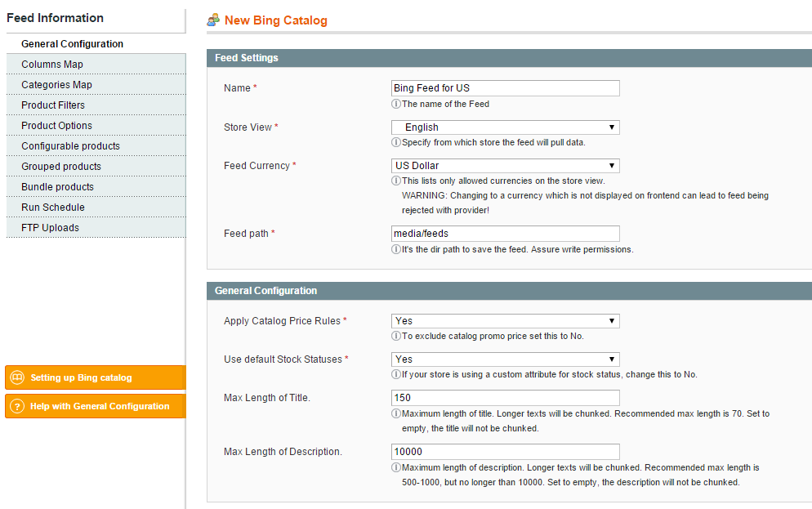
Task: Click info icon beside 'Maximum length of title' hint
Action: 396,413
